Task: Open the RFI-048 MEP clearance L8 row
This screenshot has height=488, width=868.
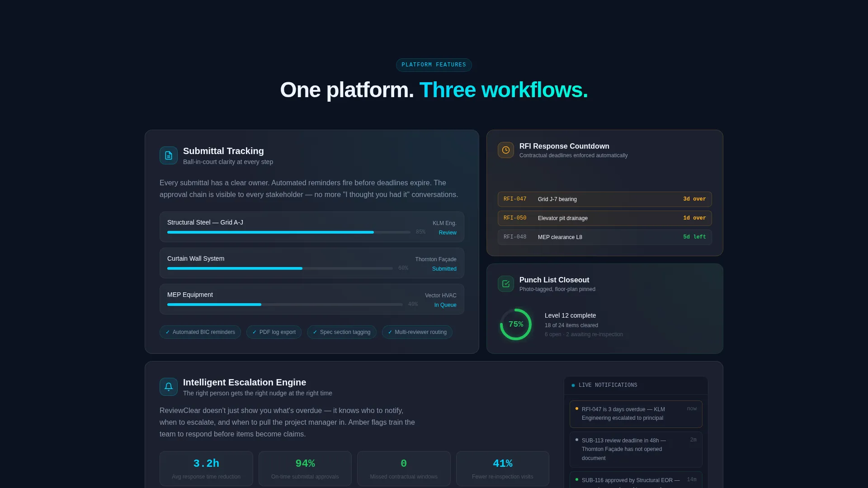Action: tap(605, 237)
